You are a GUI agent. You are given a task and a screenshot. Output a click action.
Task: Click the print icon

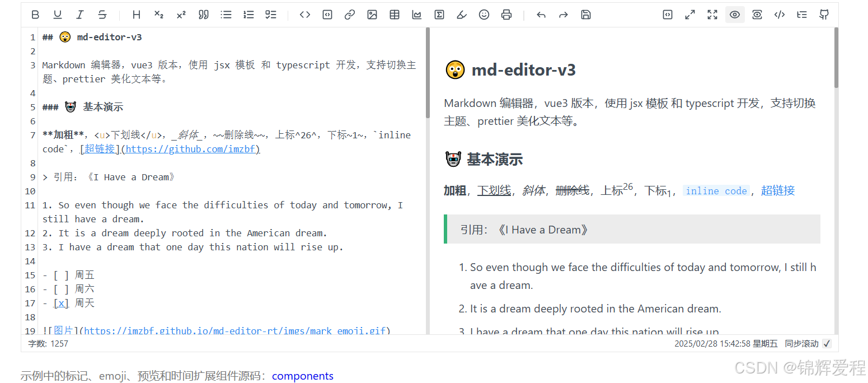[506, 15]
